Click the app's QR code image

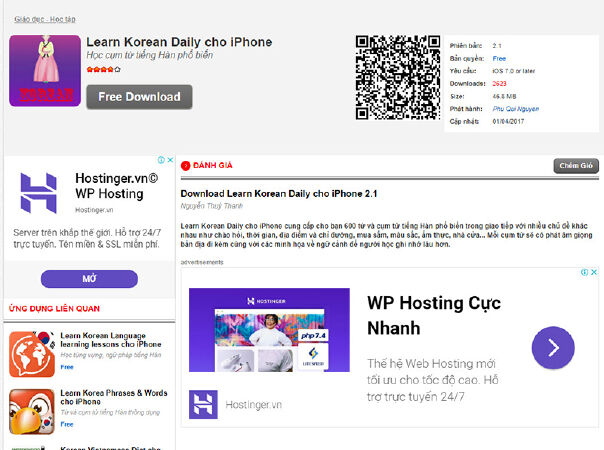point(398,77)
